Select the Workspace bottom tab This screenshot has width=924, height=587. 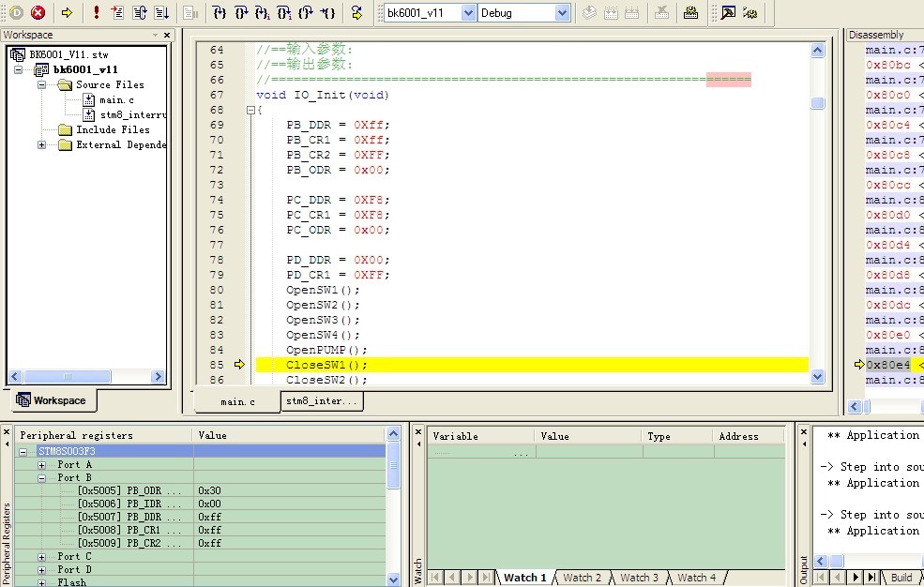tap(52, 400)
